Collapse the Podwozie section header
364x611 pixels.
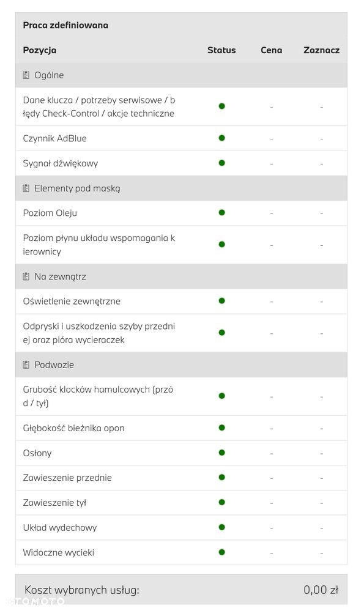181,365
